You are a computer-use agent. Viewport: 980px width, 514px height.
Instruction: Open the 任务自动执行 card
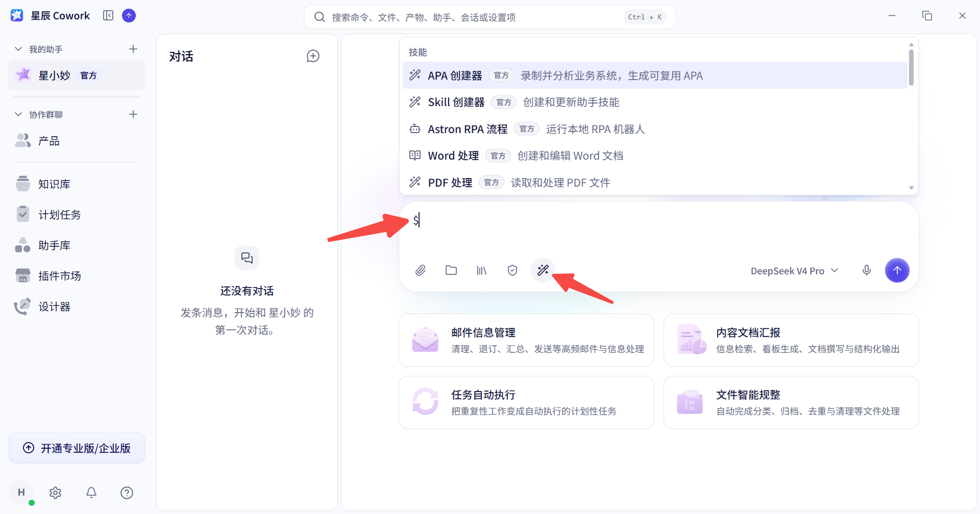(526, 402)
